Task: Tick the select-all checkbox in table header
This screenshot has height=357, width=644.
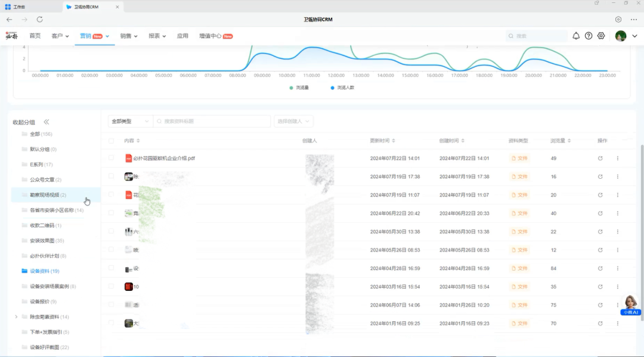Action: tap(112, 141)
